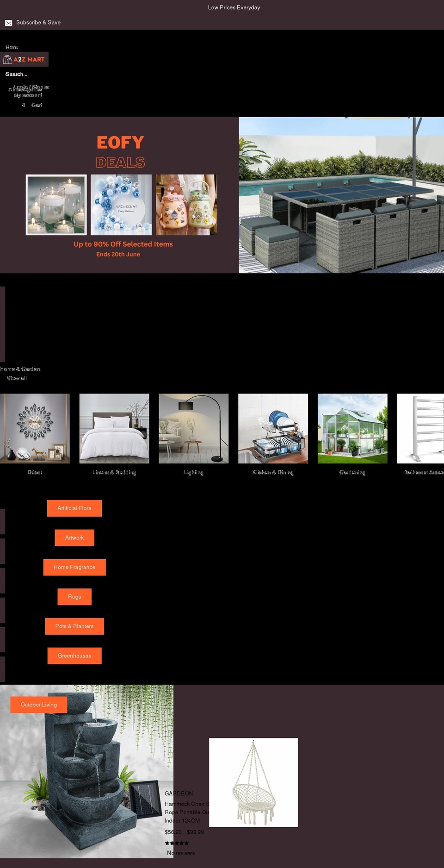The width and height of the screenshot is (444, 868).
Task: Open the Lighting arc lamp thumbnail
Action: point(194,429)
